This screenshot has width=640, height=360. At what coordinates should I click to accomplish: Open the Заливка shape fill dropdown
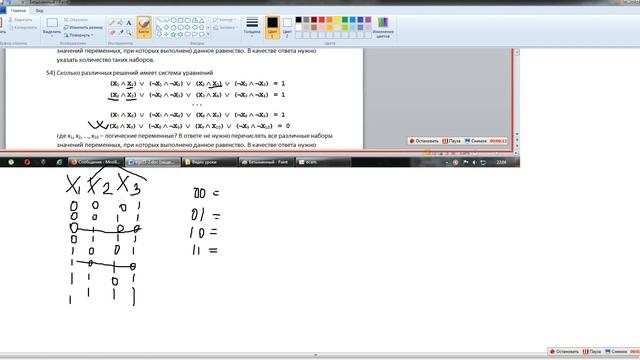[225, 27]
